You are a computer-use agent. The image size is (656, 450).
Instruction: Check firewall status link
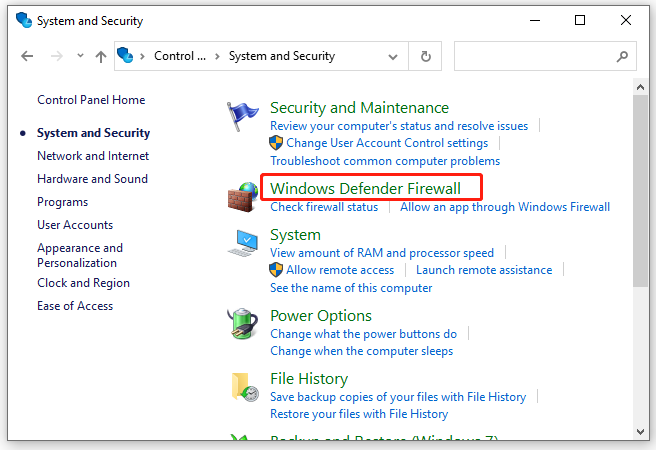coord(324,207)
